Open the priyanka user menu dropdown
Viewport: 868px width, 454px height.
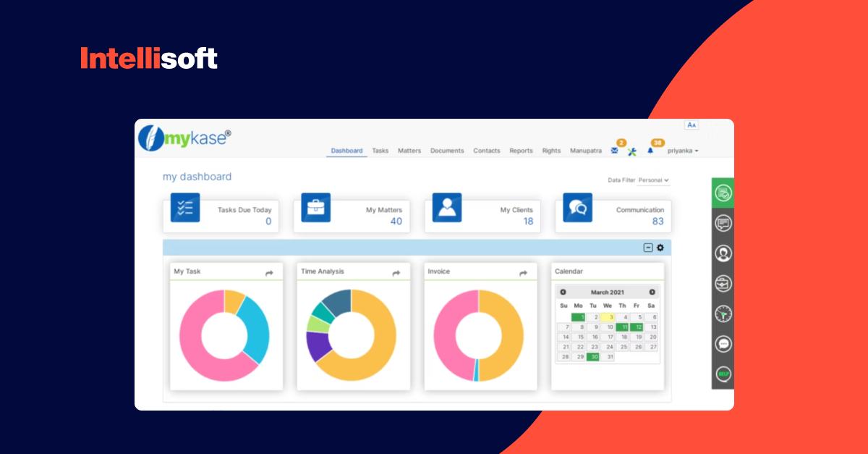[683, 151]
